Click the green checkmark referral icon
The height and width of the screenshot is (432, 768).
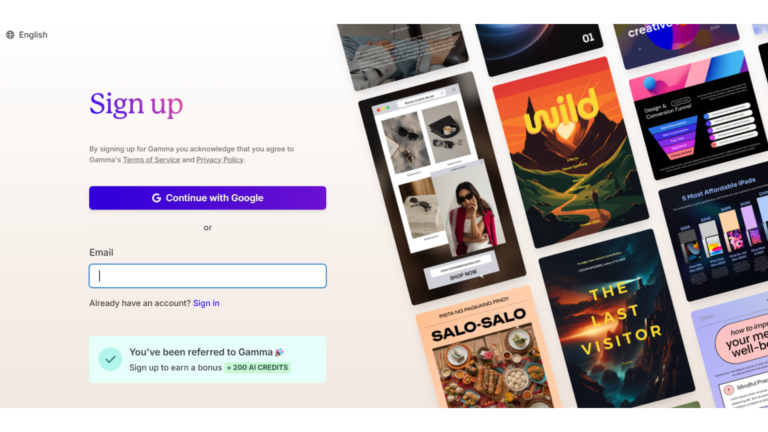(110, 359)
